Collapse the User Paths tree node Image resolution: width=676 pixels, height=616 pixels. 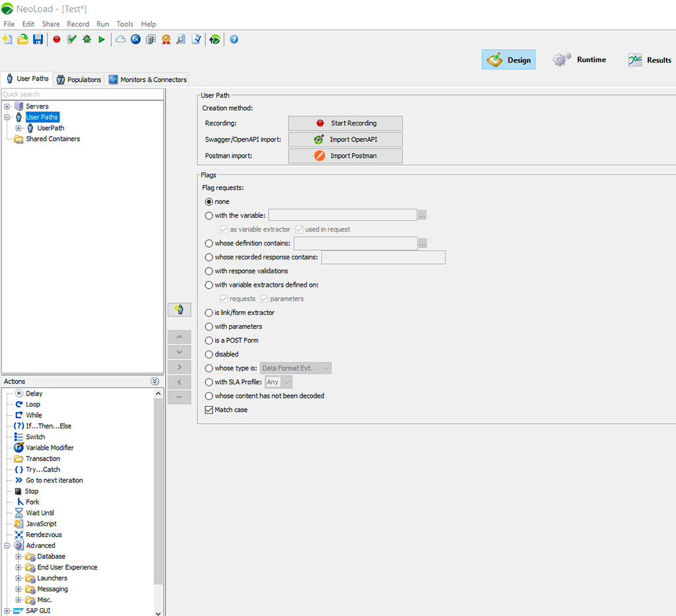(7, 118)
